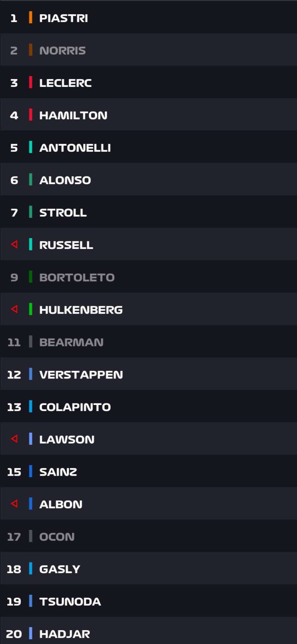
Task: Click the red triangle icon beside ALBON
Action: [15, 504]
